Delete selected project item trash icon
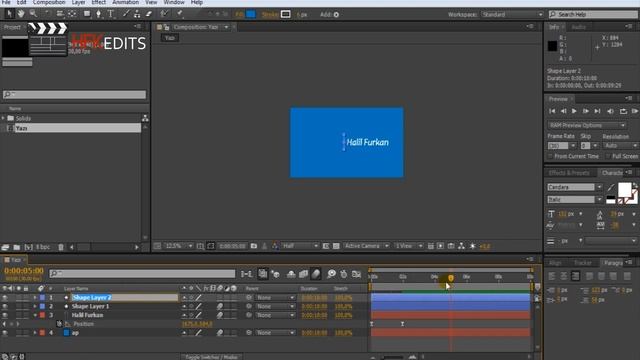Viewport: 640px width, 360px height. 61,247
